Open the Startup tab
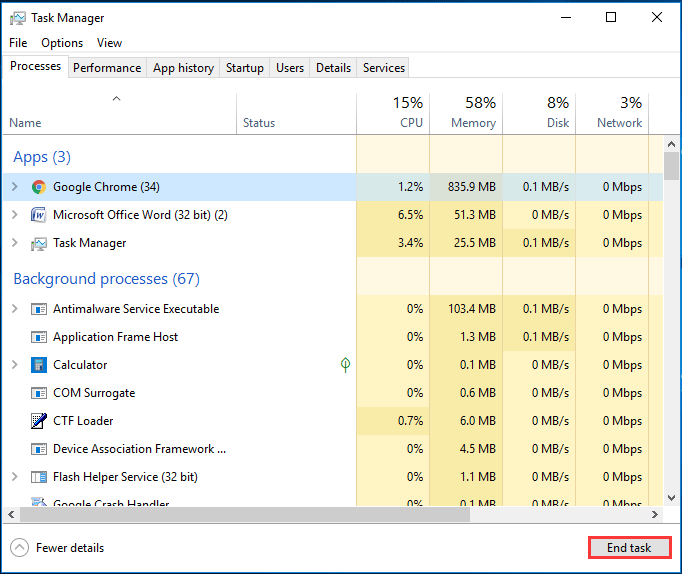This screenshot has width=682, height=574. pyautogui.click(x=245, y=68)
